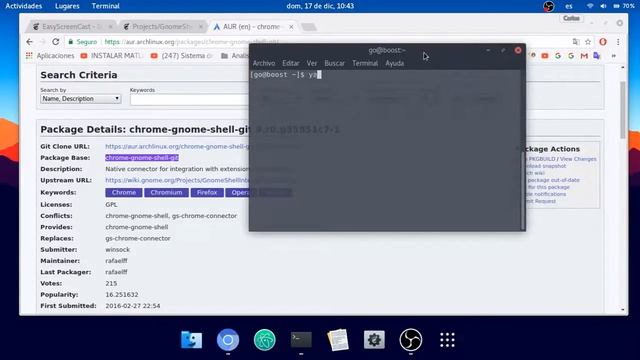Screen dimensions: 640x360
Task: Click the battery 70% indicator
Action: pos(624,6)
